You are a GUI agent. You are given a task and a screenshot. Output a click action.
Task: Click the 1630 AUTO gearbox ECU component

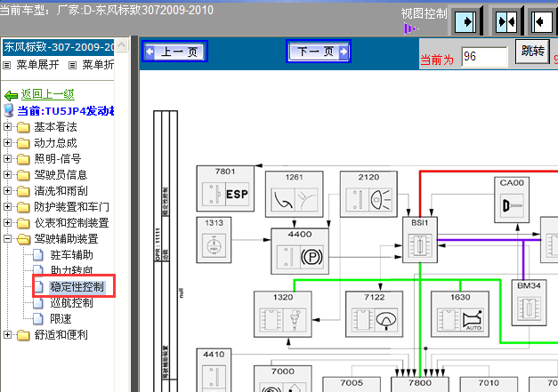(x=460, y=314)
